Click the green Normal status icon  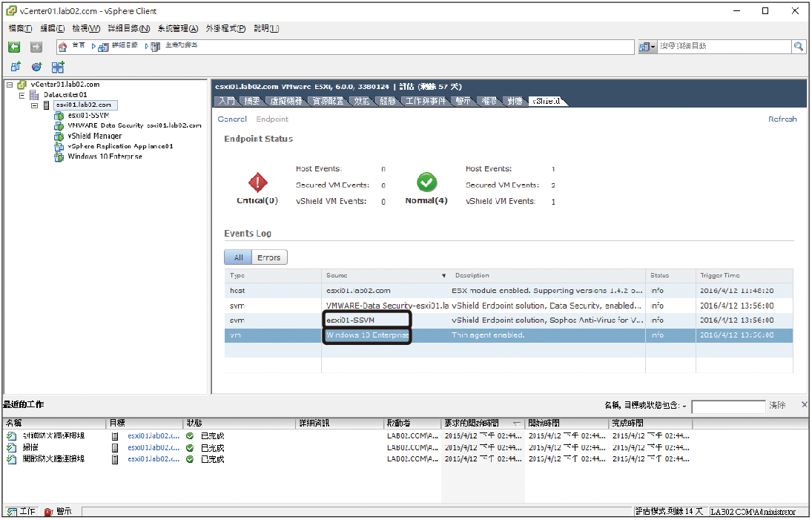(426, 182)
